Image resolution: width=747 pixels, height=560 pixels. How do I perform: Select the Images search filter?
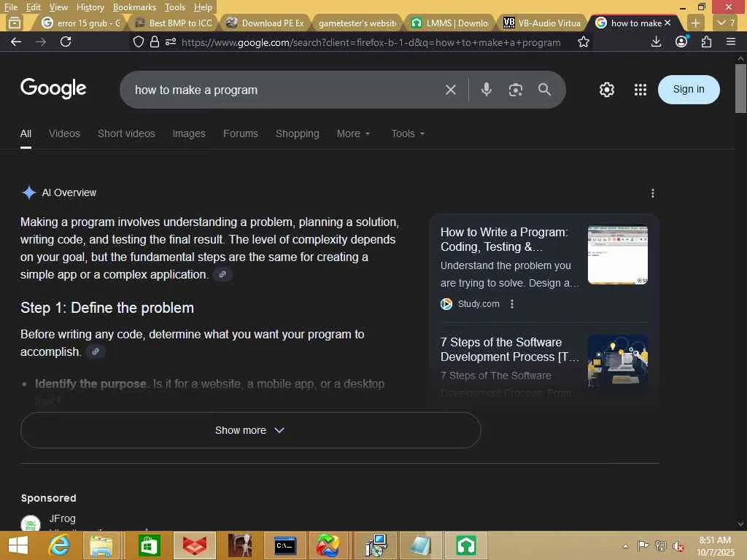click(189, 134)
